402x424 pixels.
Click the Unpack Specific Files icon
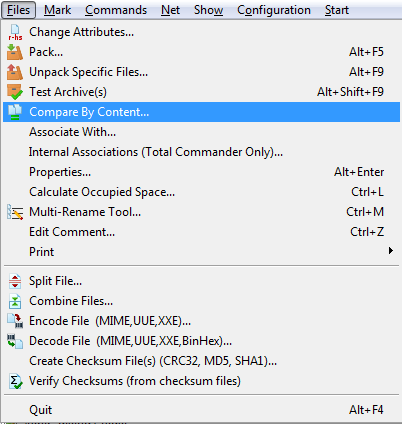(15, 72)
